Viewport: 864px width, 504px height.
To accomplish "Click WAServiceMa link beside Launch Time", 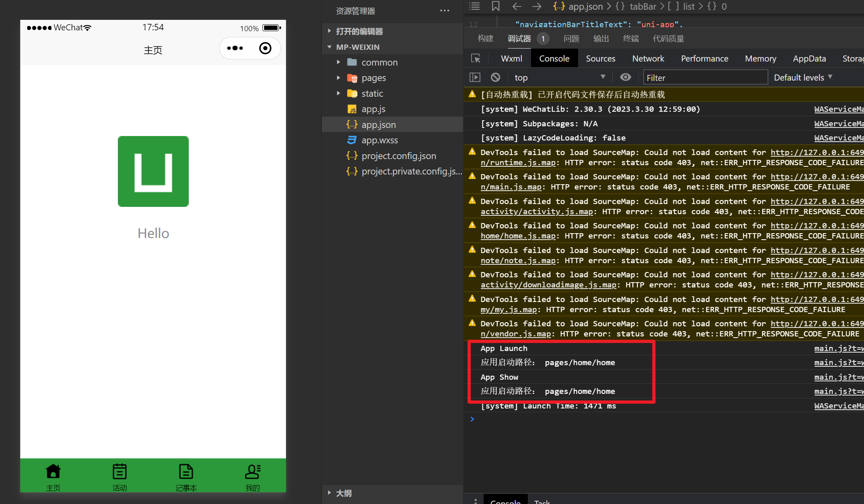I will (839, 406).
